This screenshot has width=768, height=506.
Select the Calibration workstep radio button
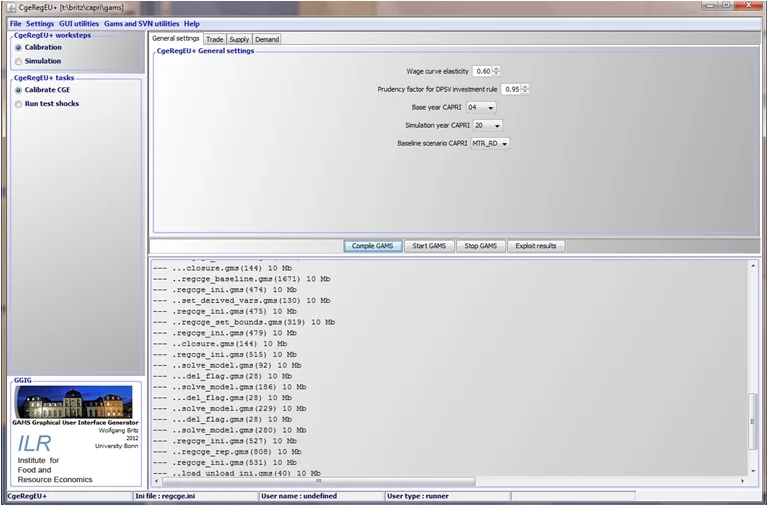tap(18, 47)
